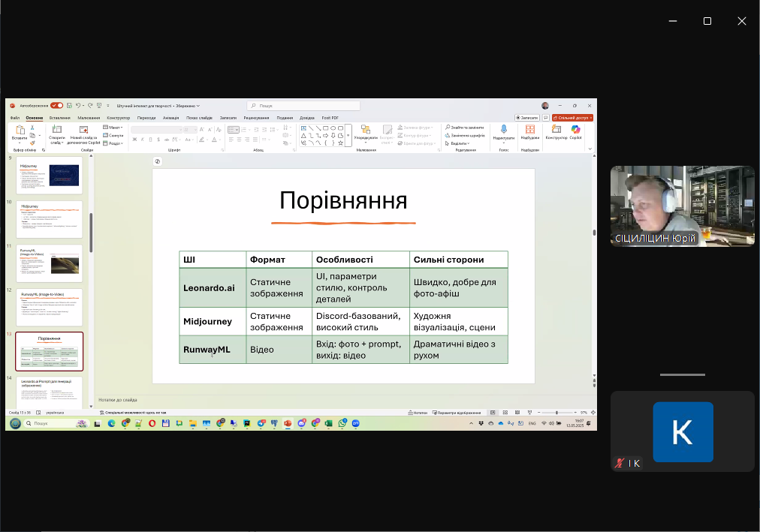Click the align text left icon

click(x=231, y=140)
